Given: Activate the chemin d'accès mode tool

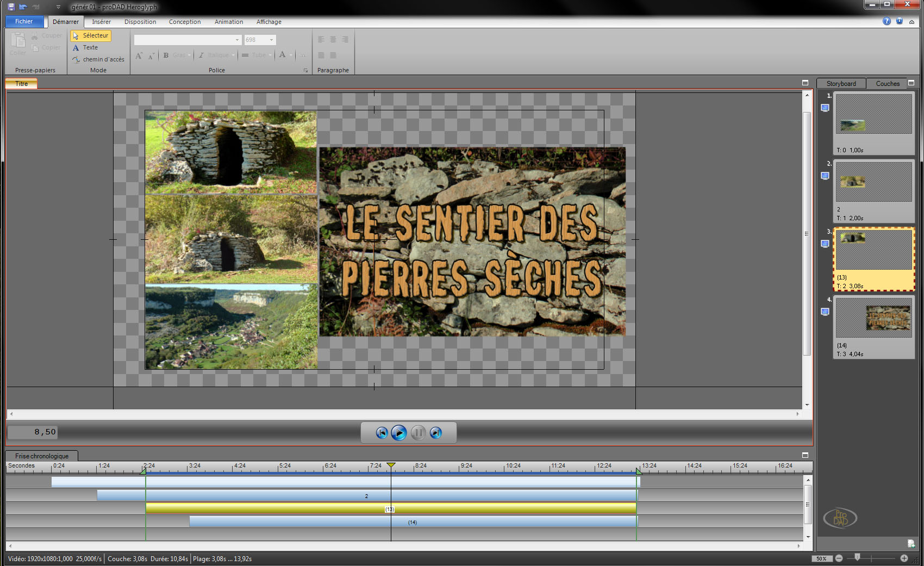Looking at the screenshot, I should [x=98, y=59].
